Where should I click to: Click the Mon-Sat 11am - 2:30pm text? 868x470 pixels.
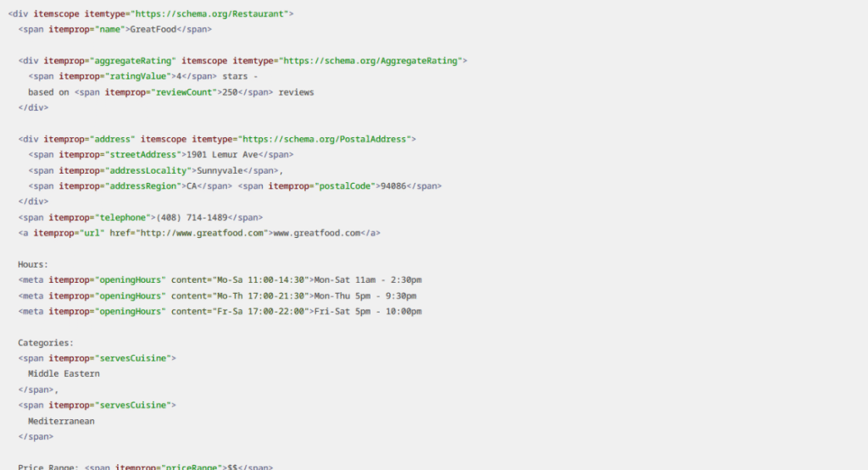(368, 280)
